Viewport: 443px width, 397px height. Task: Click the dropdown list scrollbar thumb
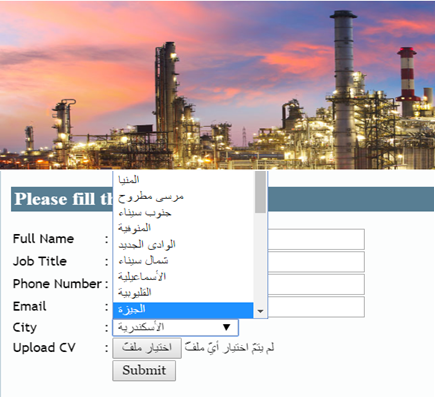coord(260,192)
